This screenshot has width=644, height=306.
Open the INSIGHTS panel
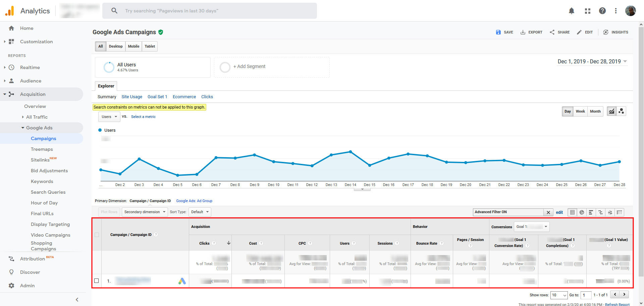(615, 32)
